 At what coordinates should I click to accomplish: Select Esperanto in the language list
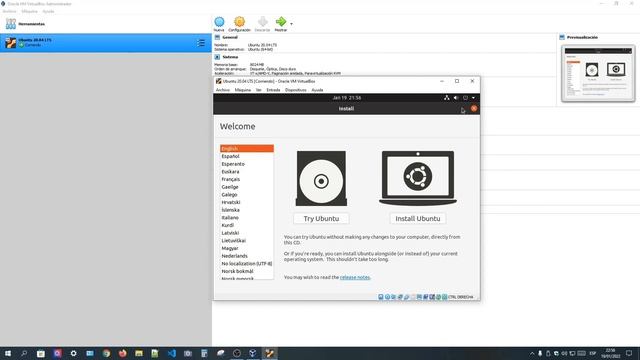click(x=247, y=164)
